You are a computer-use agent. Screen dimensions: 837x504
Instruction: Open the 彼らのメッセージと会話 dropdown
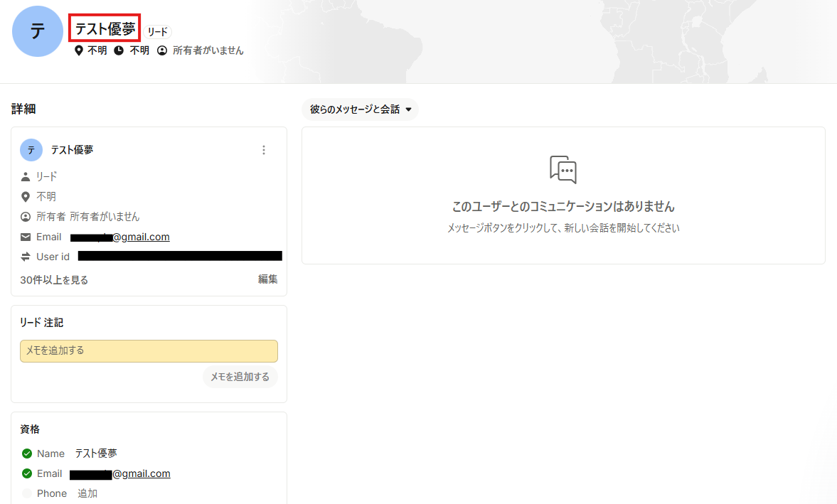pos(360,109)
